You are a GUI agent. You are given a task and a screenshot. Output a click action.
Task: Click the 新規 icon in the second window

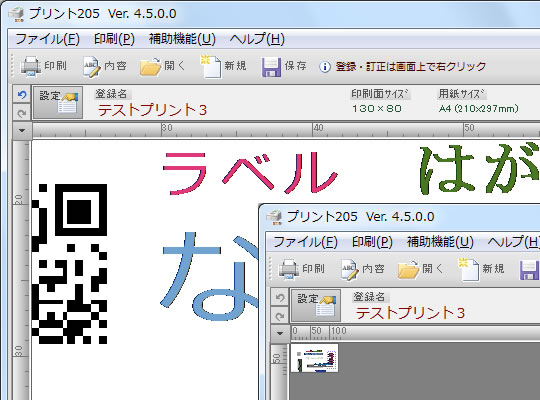click(x=469, y=269)
